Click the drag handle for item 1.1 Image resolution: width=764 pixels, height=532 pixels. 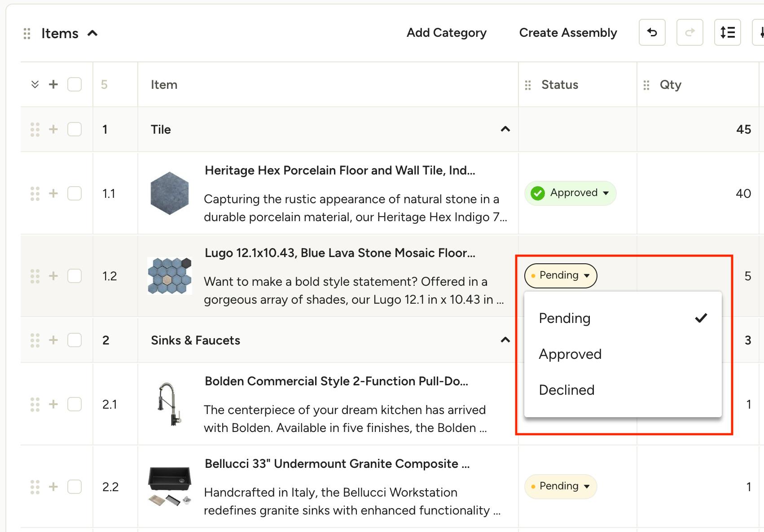(x=35, y=193)
